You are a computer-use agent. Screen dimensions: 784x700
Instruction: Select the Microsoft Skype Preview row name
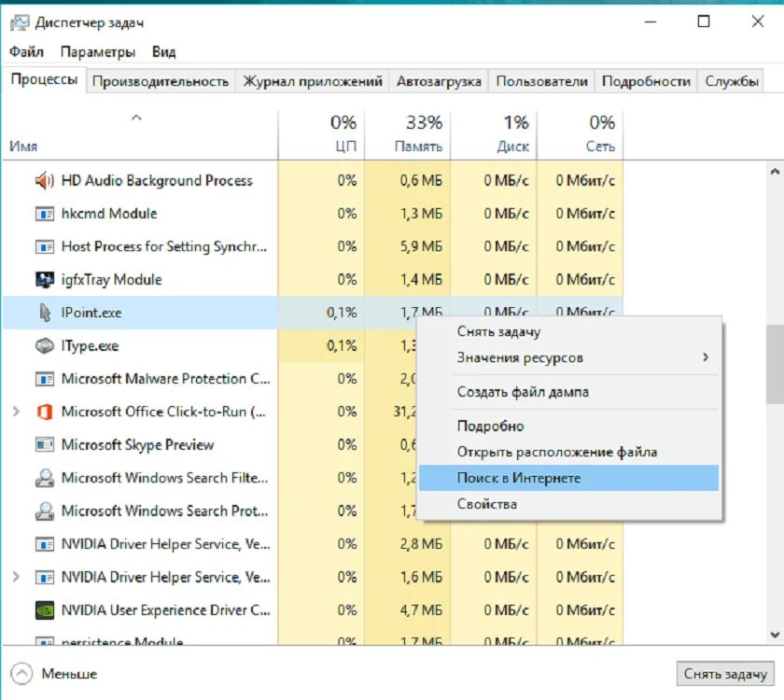pyautogui.click(x=137, y=444)
